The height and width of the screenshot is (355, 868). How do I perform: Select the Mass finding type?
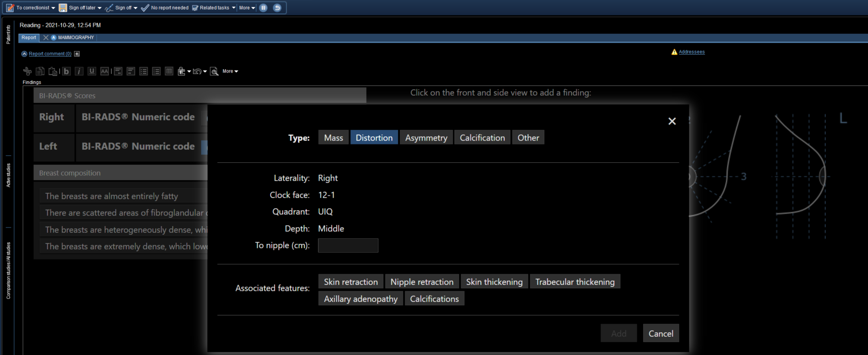coord(333,138)
